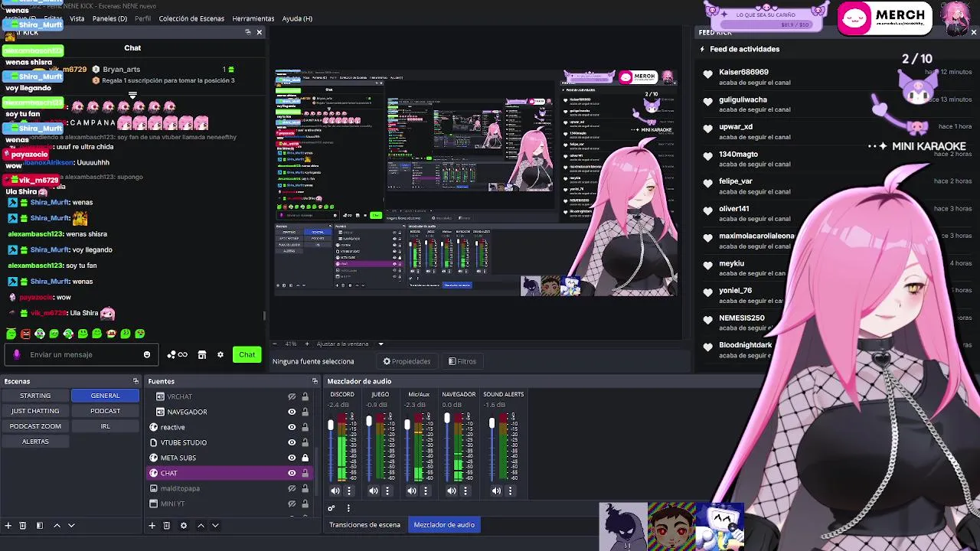Open Herramientas menu

pyautogui.click(x=253, y=18)
